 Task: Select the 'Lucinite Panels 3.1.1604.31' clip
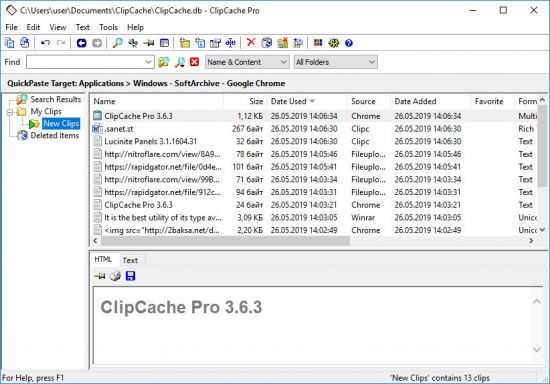point(314,141)
